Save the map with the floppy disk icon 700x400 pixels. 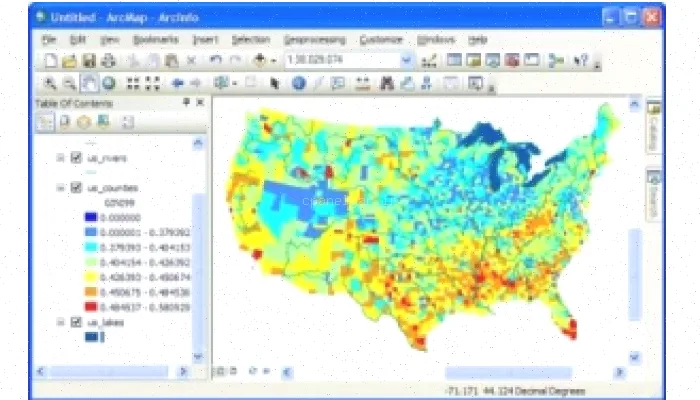point(89,60)
